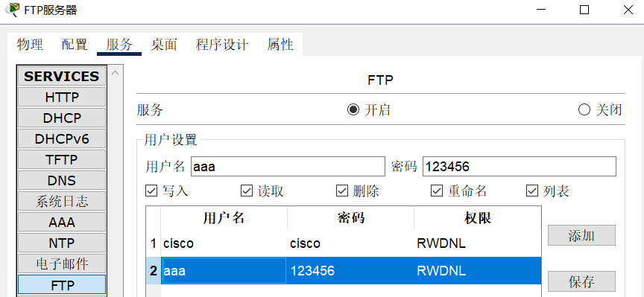Select the cisco user row
Viewport: 644px width, 297px height.
[x=344, y=243]
